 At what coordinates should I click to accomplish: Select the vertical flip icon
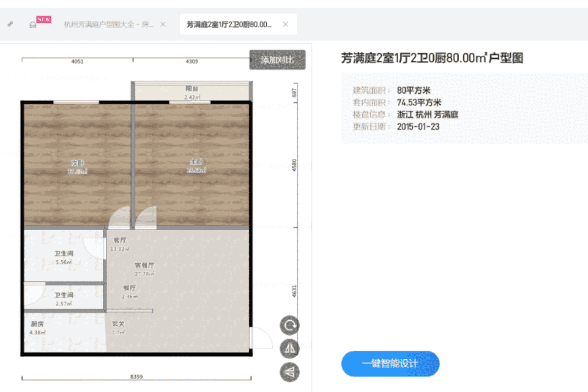tap(288, 373)
